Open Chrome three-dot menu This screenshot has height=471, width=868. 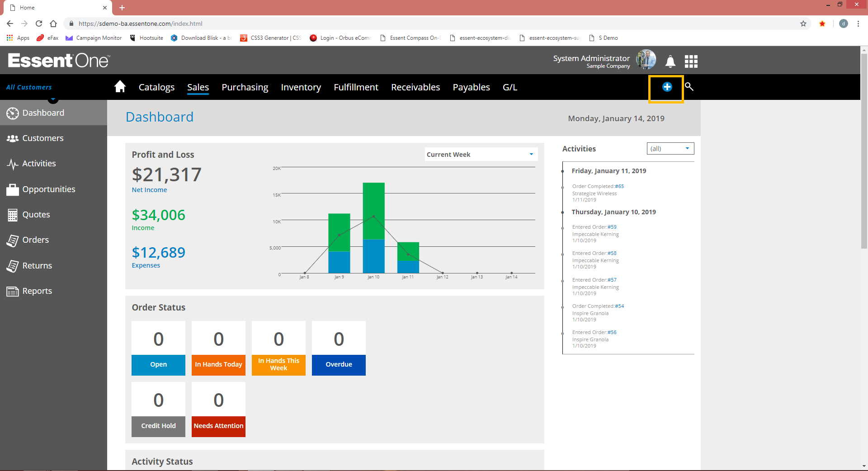coord(858,24)
